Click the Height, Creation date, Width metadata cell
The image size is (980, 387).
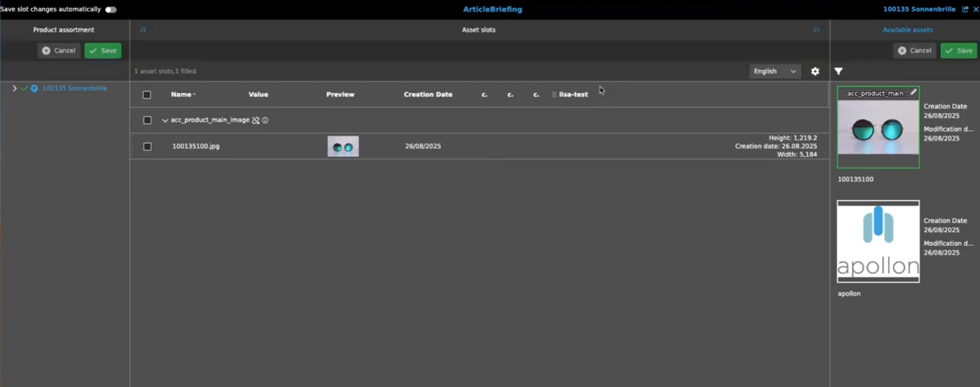[776, 146]
